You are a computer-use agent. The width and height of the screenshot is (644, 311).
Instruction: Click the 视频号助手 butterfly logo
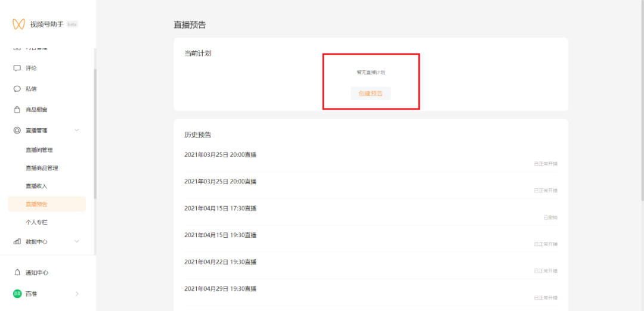coord(19,24)
